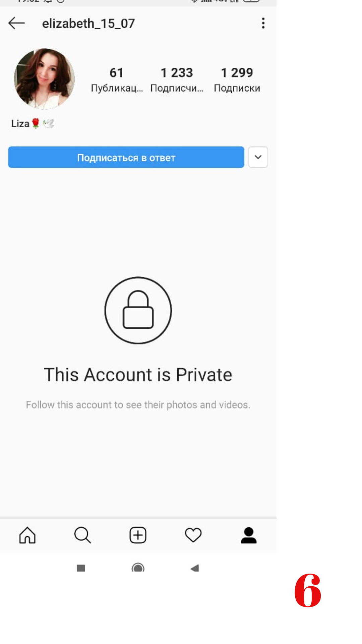Screen dimensions: 362x644
Task: Tap the new post plus icon
Action: [138, 535]
